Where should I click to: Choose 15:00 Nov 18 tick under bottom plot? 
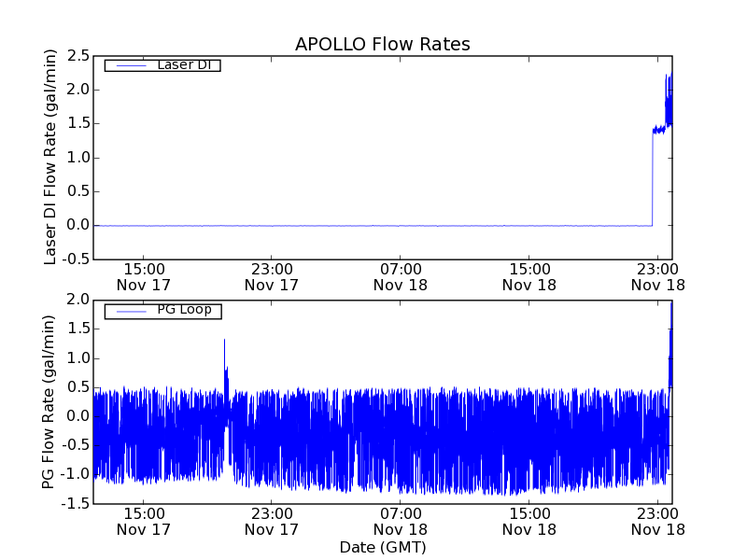tap(529, 521)
